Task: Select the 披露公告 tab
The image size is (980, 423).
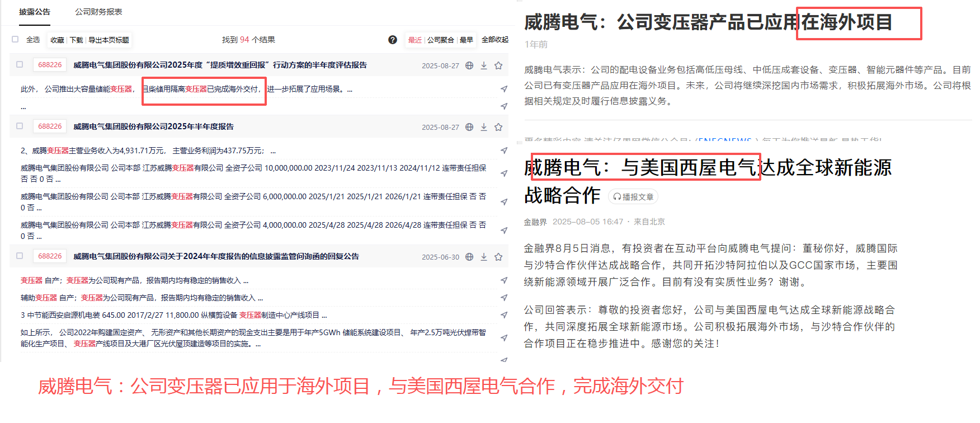Action: [x=35, y=12]
